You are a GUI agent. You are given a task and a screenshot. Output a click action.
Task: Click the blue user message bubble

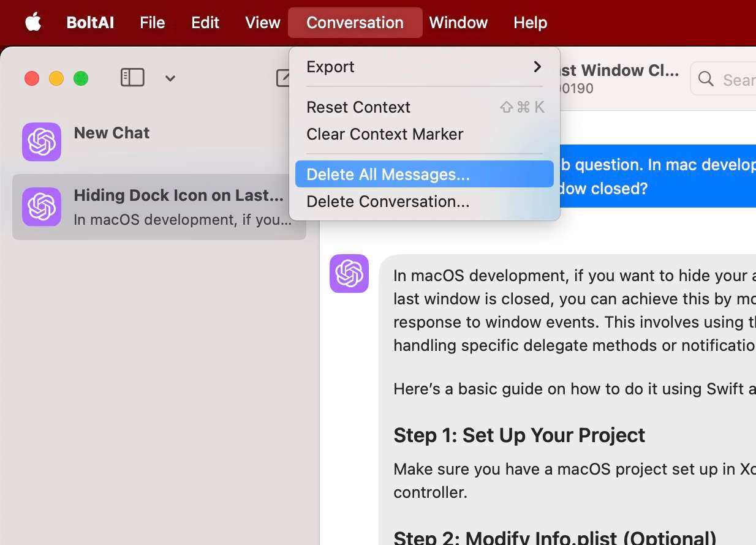tap(658, 176)
